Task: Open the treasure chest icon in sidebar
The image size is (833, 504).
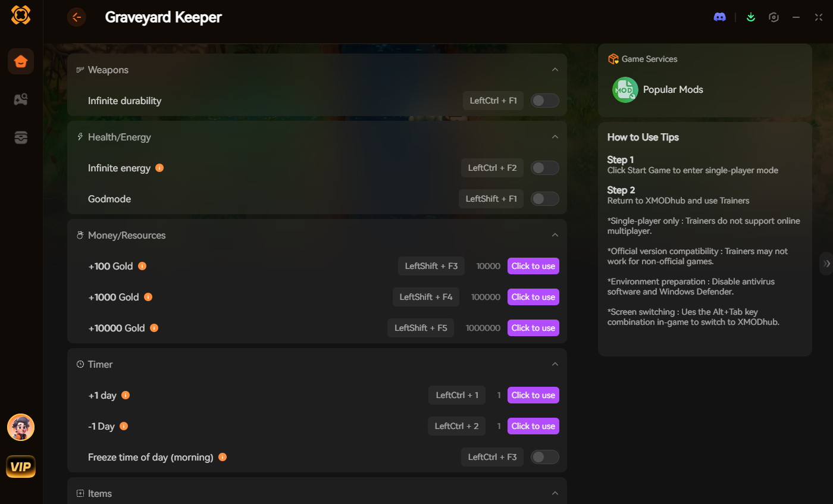Action: point(20,137)
